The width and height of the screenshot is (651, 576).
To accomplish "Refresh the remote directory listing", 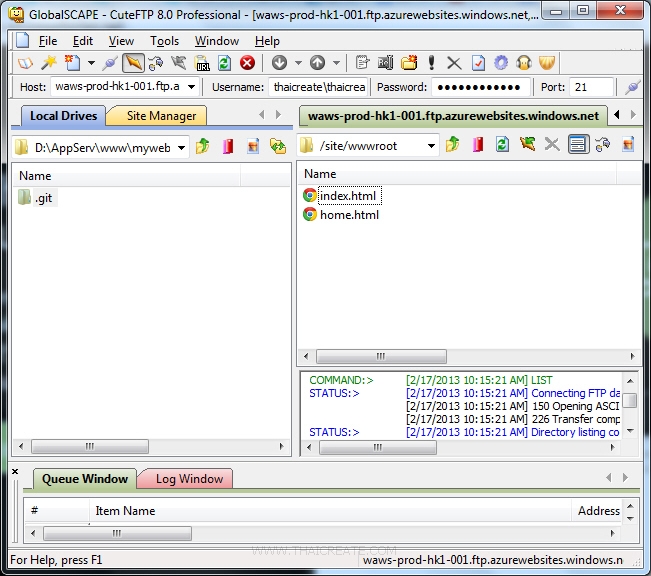I will [503, 146].
